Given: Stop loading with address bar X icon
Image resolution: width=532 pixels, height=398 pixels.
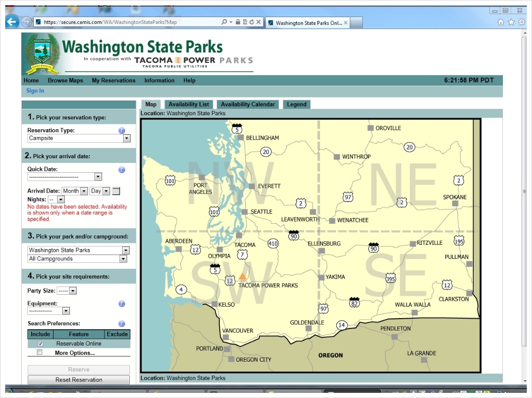Looking at the screenshot, I should tap(259, 22).
